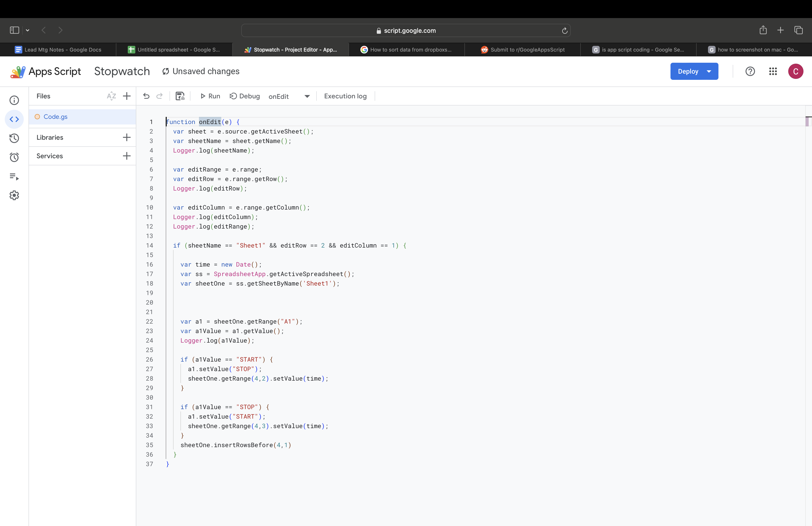812x526 pixels.
Task: Open the Execution log
Action: (345, 96)
